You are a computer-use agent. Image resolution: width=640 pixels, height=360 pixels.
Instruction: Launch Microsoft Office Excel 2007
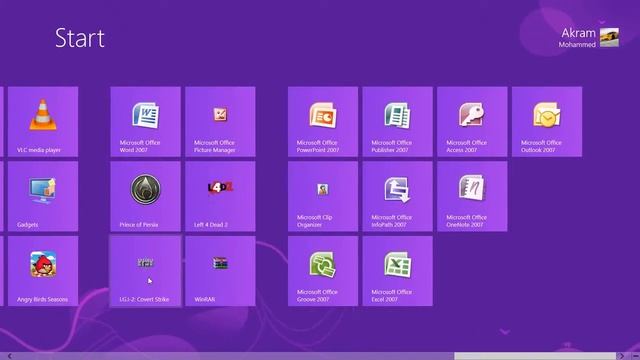click(x=398, y=271)
